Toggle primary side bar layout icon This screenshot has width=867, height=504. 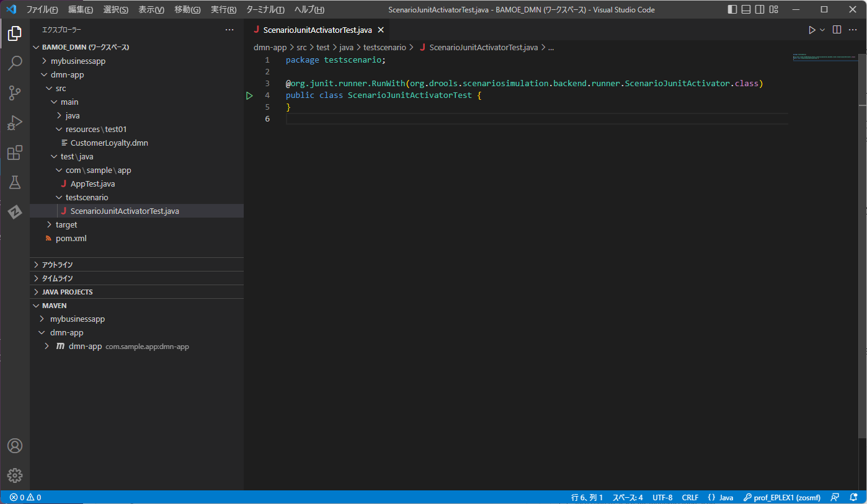[x=732, y=9]
